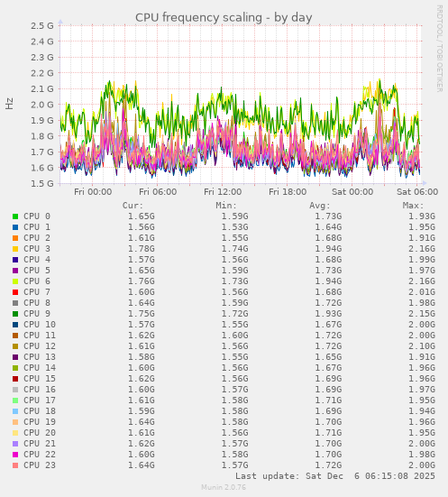Click the 'Fri 18:00' x-axis label
Image resolution: width=448 pixels, height=497 pixels.
point(288,192)
